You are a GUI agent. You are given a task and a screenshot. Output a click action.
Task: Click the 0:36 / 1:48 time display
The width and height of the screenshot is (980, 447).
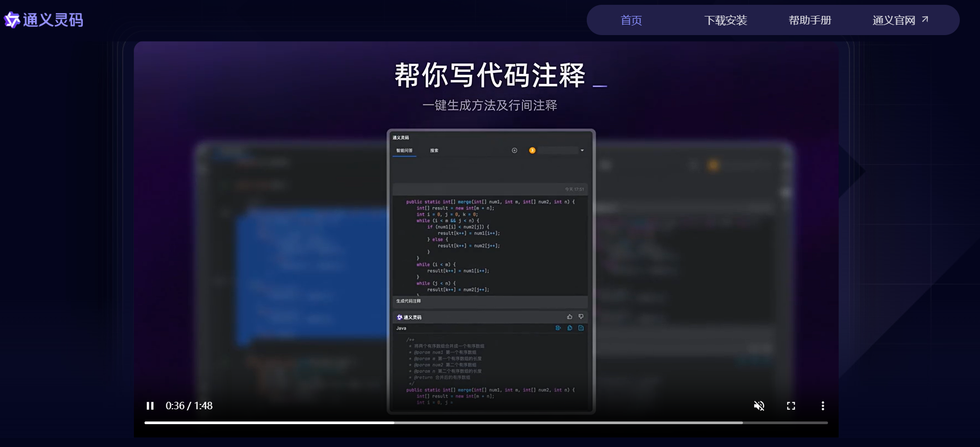[x=189, y=406]
